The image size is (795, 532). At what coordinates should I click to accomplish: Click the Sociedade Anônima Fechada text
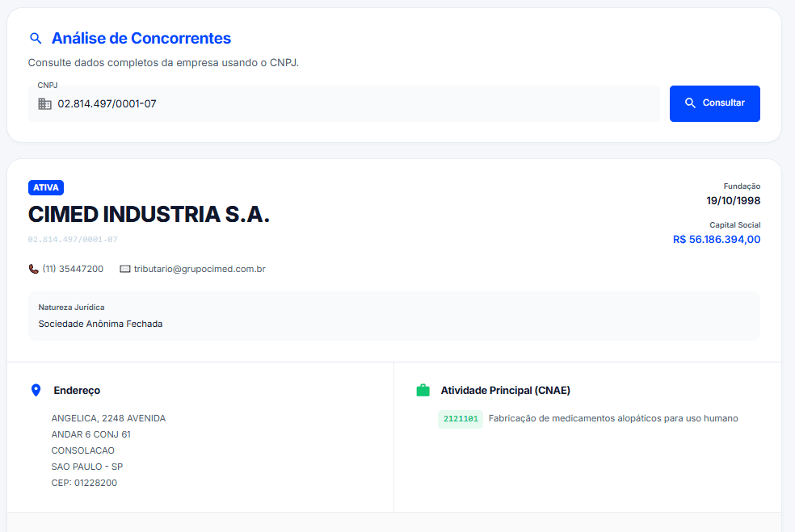click(100, 324)
